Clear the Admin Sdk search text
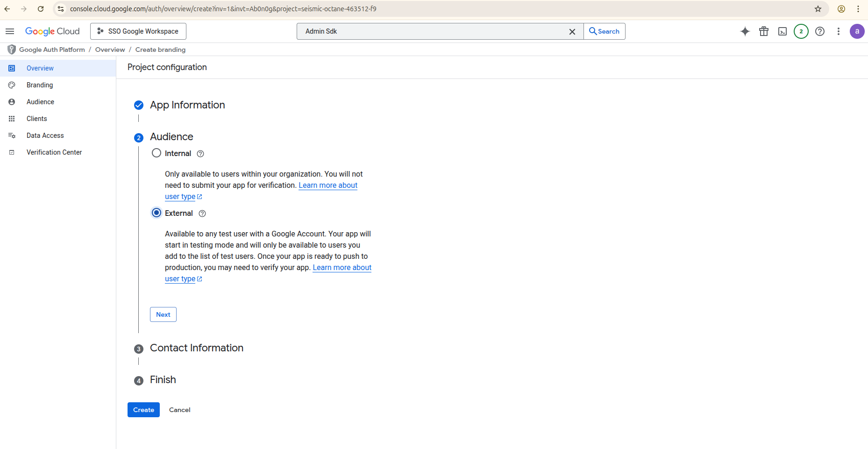Image resolution: width=868 pixels, height=449 pixels. point(572,31)
